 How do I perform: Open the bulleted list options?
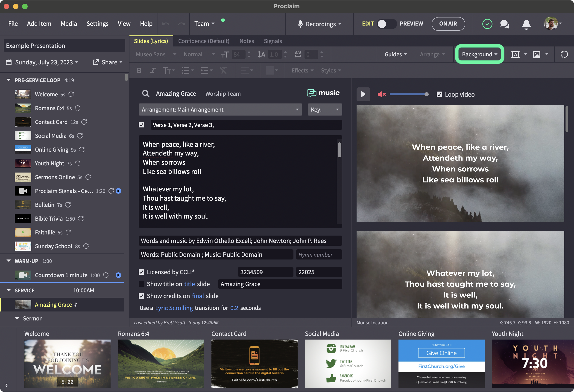coord(188,71)
